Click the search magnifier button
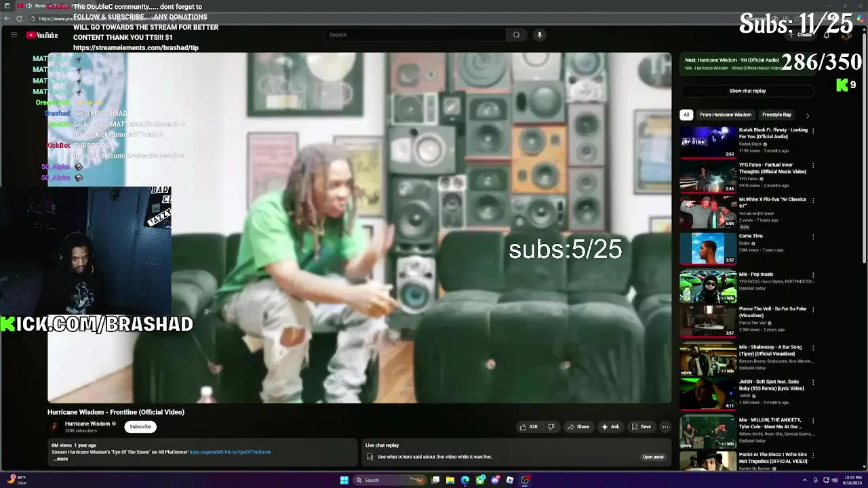 coord(516,35)
